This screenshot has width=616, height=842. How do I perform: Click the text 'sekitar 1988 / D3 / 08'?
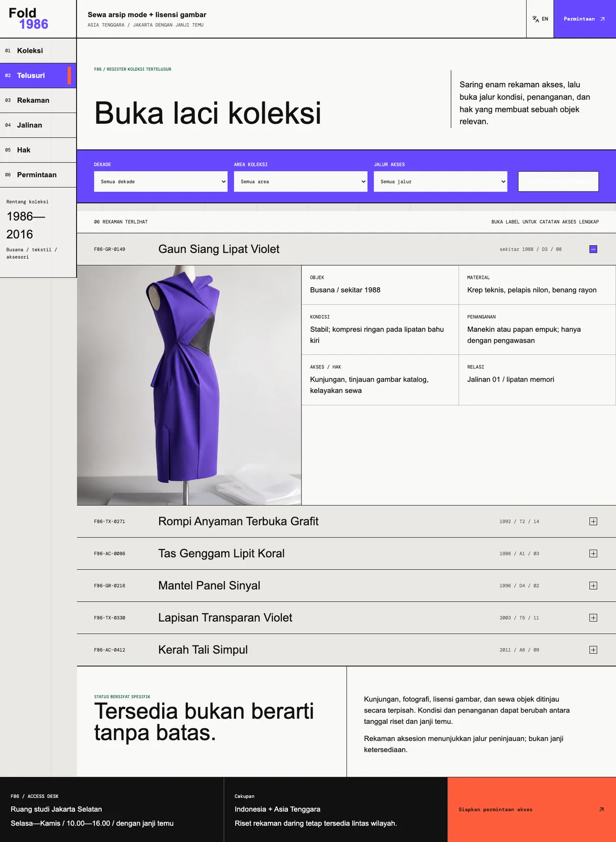[x=530, y=249]
